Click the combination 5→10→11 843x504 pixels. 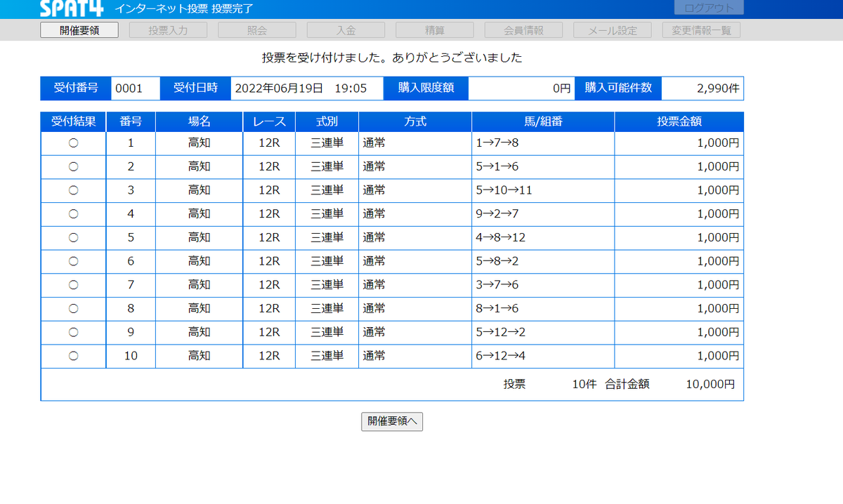[504, 190]
